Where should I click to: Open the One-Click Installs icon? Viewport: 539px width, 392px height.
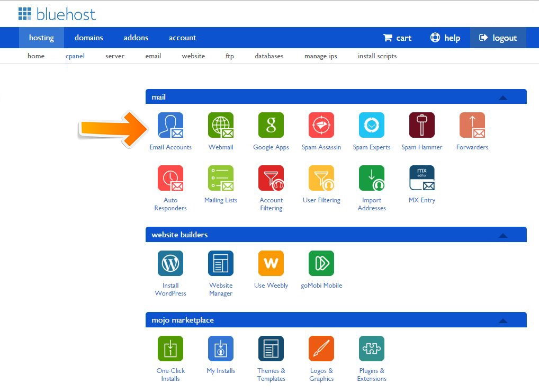pos(170,349)
